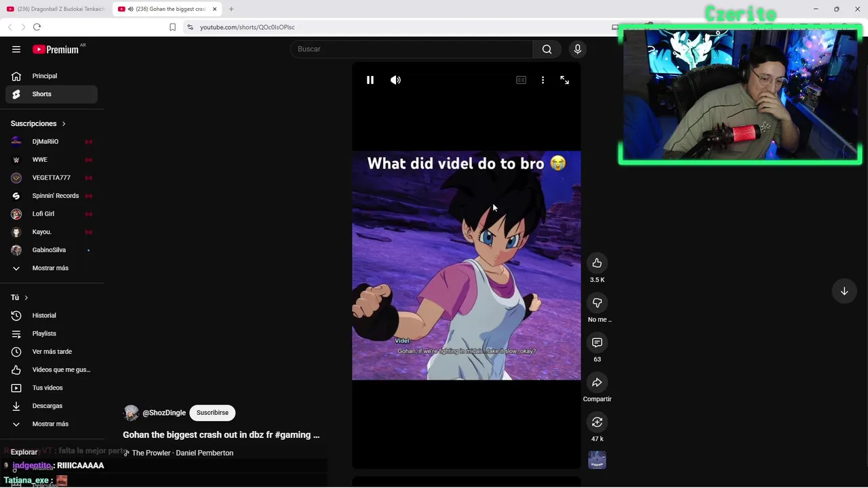Click ShozDingle channel avatar
The image size is (868, 488).
tap(131, 413)
